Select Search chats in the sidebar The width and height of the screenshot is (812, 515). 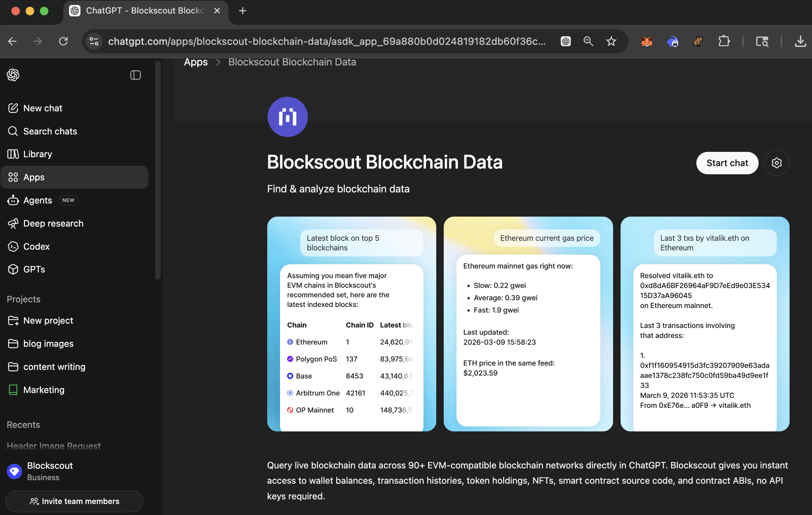[50, 131]
